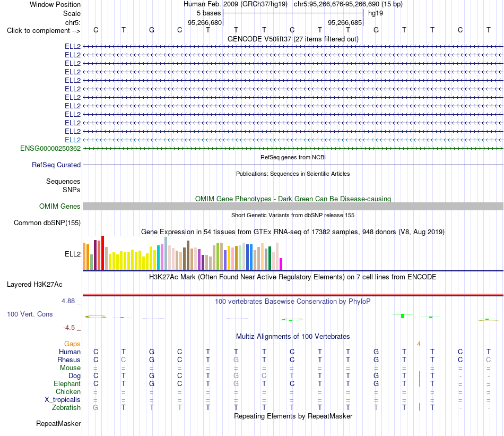This screenshot has width=504, height=436.
Task: Click the 95,266,685 ruler position
Action: point(345,22)
